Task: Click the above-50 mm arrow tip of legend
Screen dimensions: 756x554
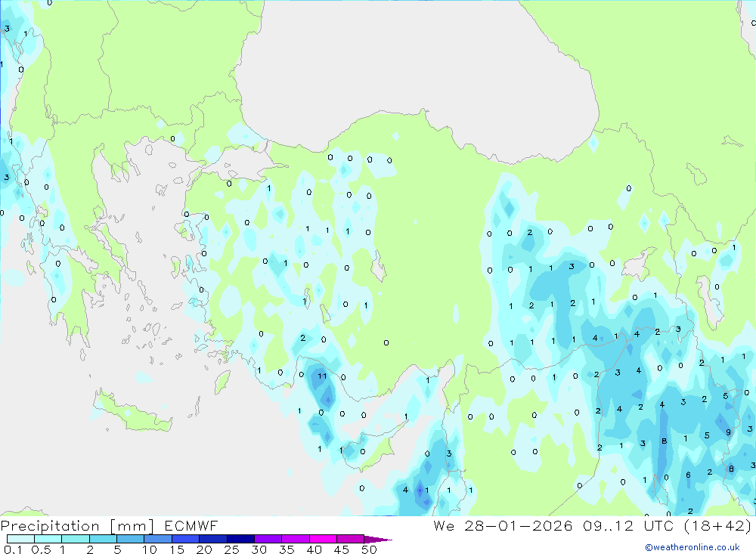Action: coord(377,539)
